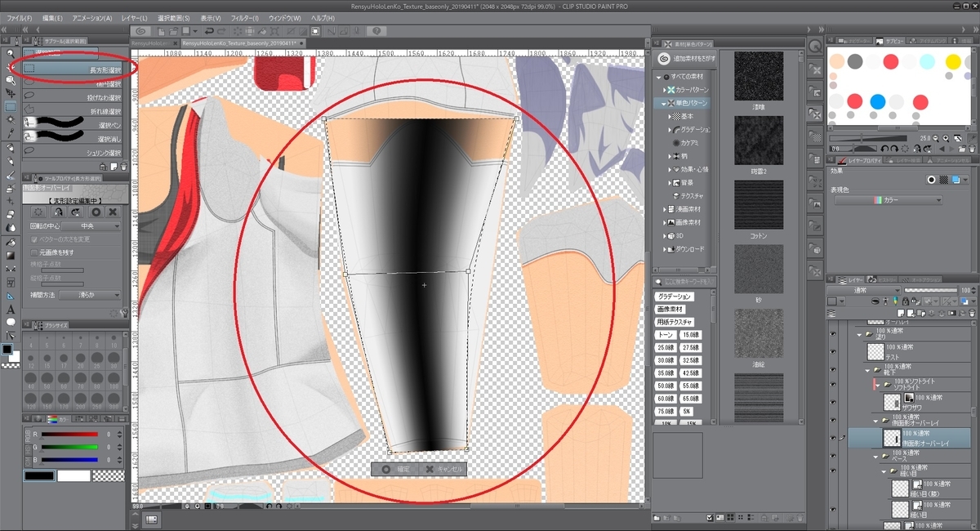Open the 補間方法 dropdown set to 滑らか

pyautogui.click(x=90, y=294)
